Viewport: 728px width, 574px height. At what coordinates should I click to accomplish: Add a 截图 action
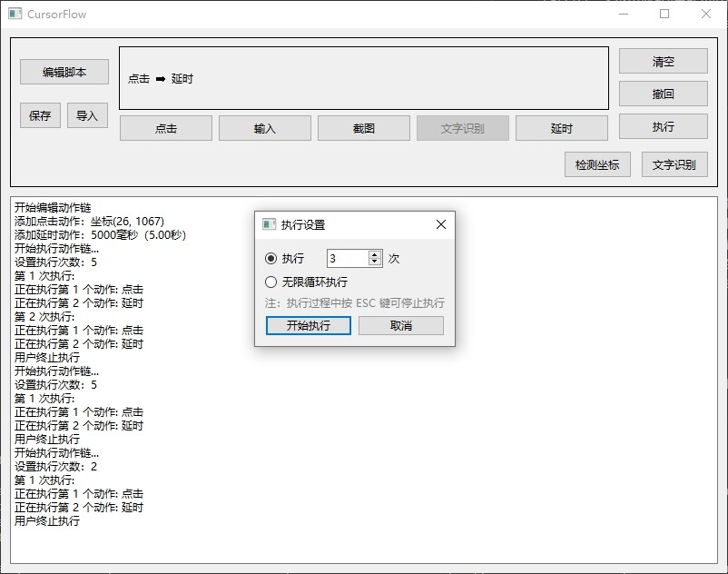click(363, 128)
